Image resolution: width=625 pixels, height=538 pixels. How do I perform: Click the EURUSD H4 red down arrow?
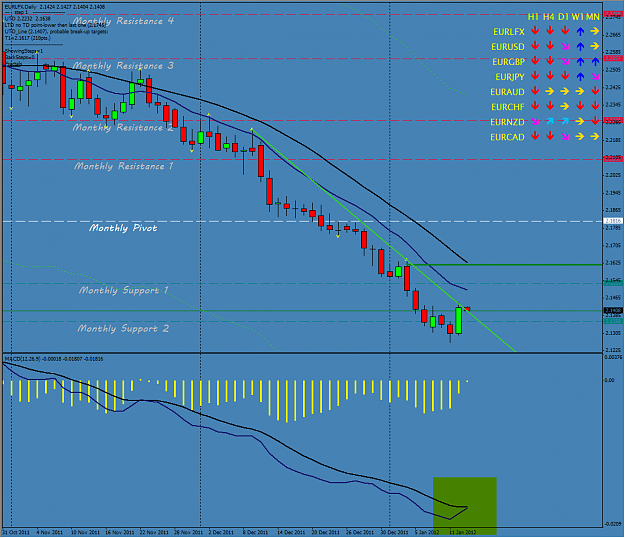[x=550, y=46]
